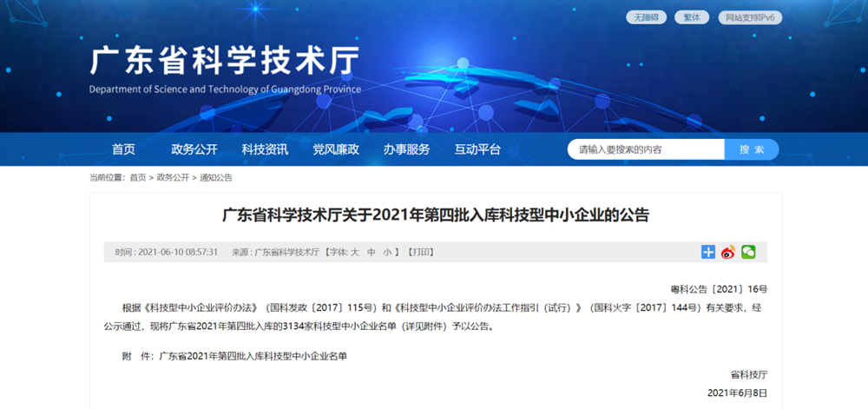
Task: Expand the 办事服务 navigation menu
Action: (x=406, y=149)
